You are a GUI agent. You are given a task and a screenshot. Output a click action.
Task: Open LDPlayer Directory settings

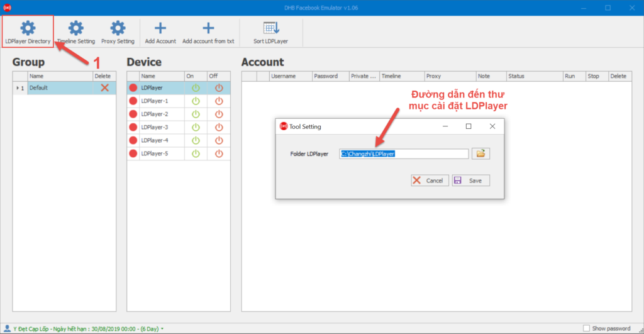coord(28,31)
